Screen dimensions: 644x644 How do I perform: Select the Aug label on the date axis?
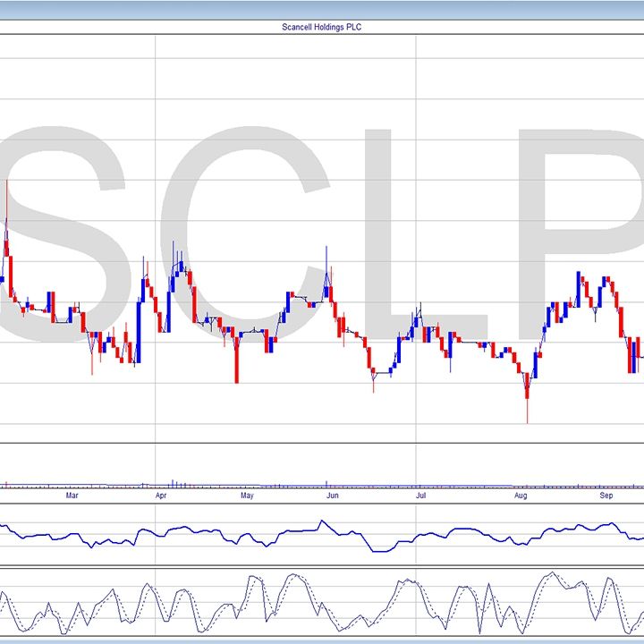click(x=521, y=495)
